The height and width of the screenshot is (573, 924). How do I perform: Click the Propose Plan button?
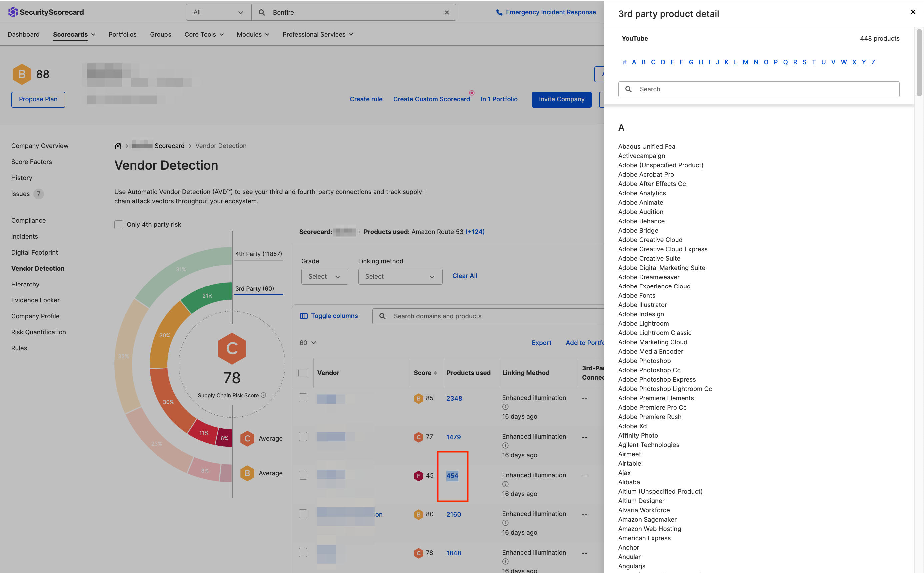38,99
